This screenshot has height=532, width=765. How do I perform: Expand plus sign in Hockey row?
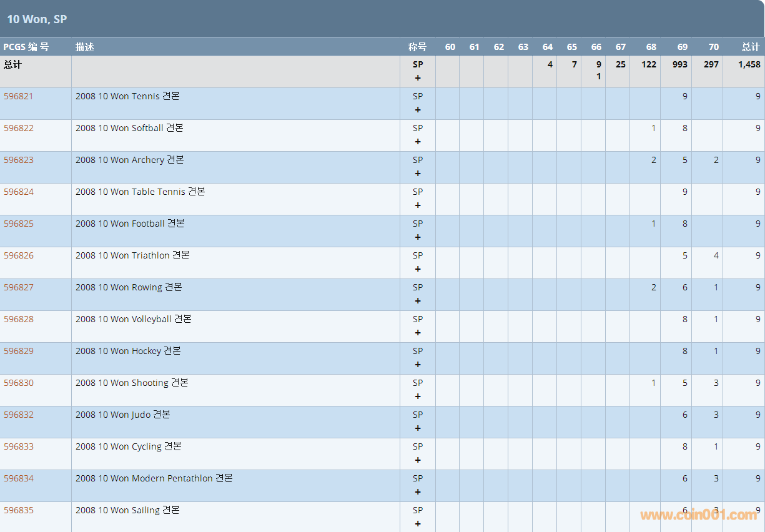tap(418, 365)
